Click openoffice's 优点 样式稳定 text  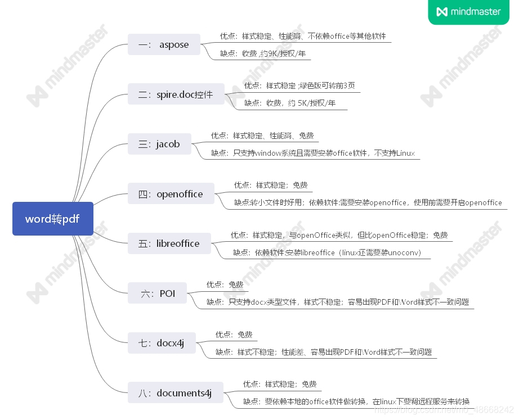click(x=270, y=185)
